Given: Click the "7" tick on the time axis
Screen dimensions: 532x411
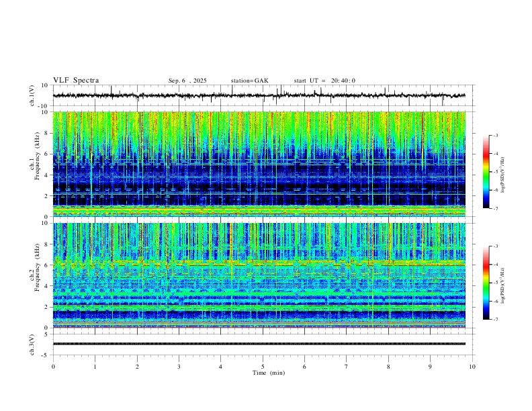Looking at the screenshot, I should point(347,367).
